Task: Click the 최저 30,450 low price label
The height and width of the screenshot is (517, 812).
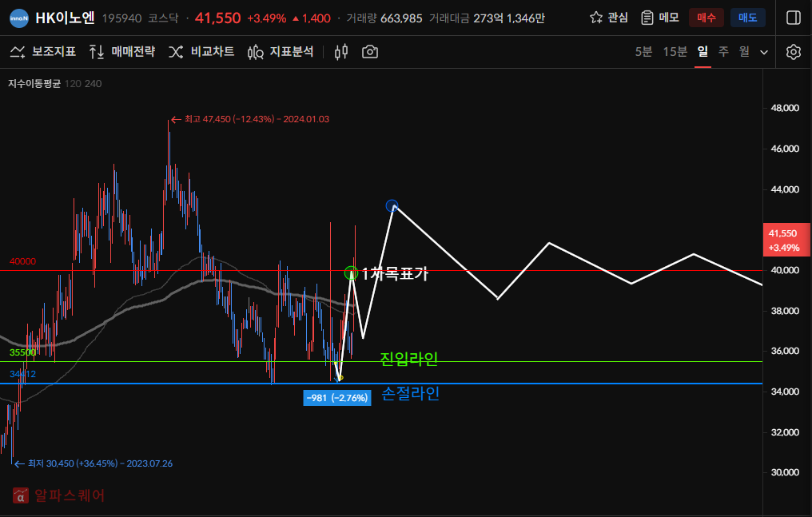Action: 94,463
